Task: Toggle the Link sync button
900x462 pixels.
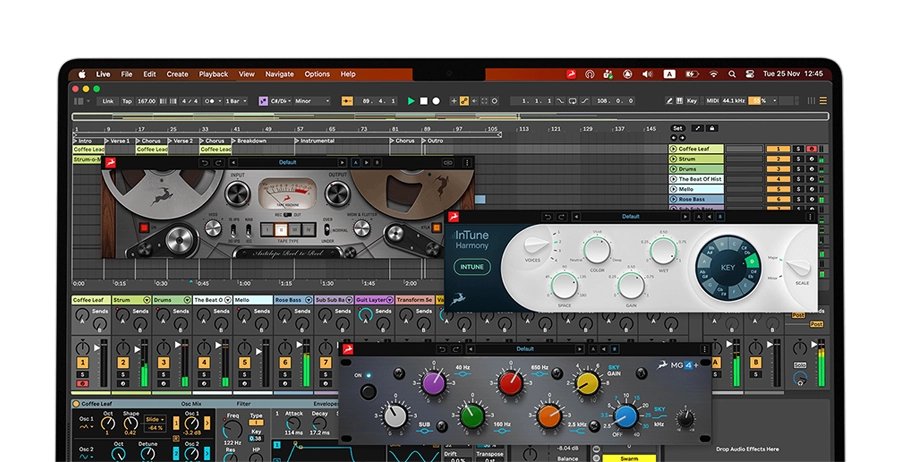Action: [x=108, y=101]
